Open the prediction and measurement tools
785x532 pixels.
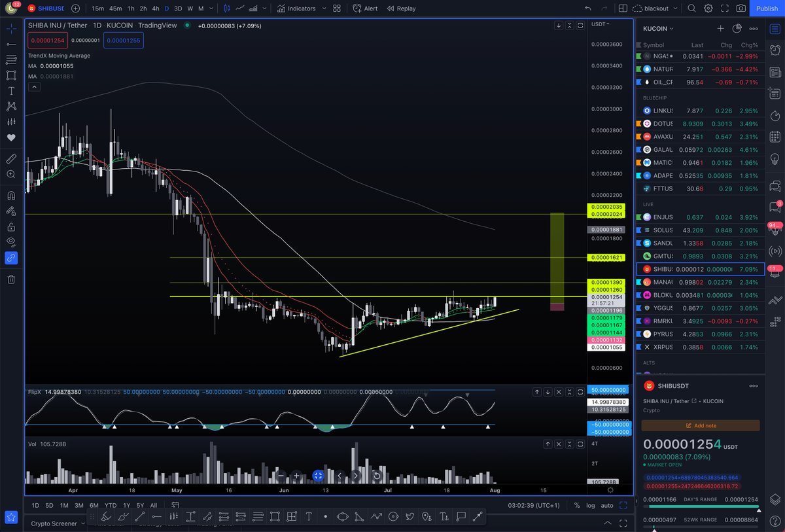(x=11, y=122)
